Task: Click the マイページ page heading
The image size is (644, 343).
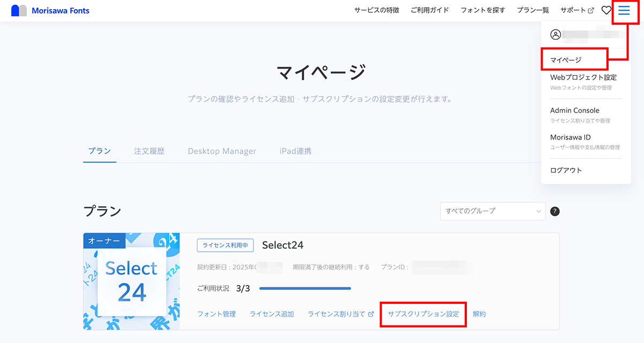Action: 321,72
